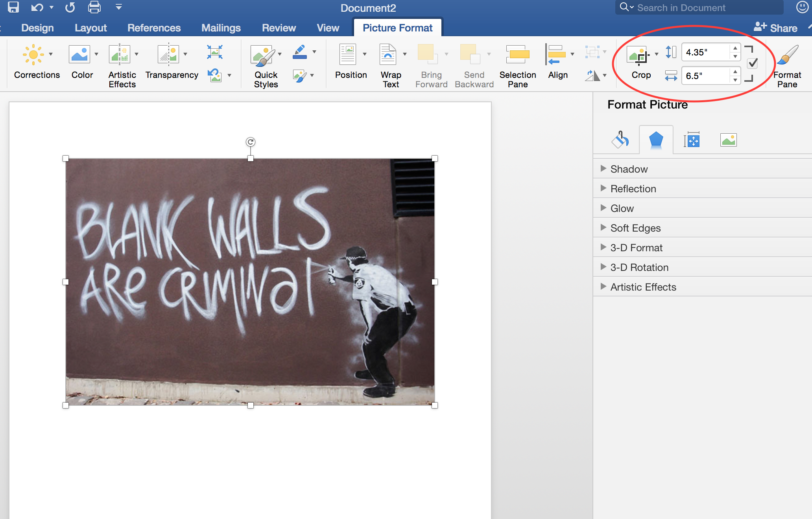
Task: Click the Redo circular arrow icon
Action: [70, 7]
